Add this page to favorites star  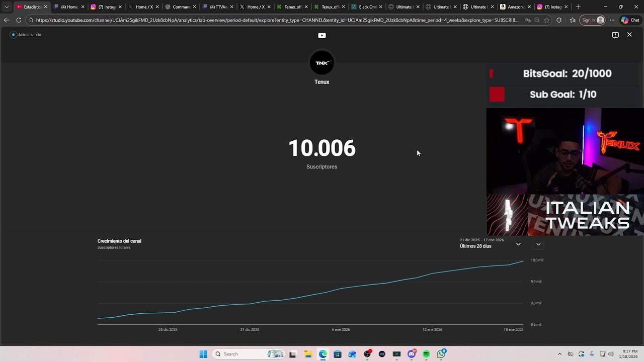tap(547, 20)
